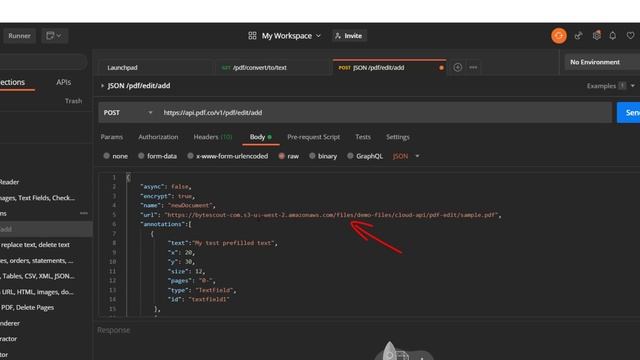Click the workspace grid icon
The height and width of the screenshot is (360, 640).
252,36
